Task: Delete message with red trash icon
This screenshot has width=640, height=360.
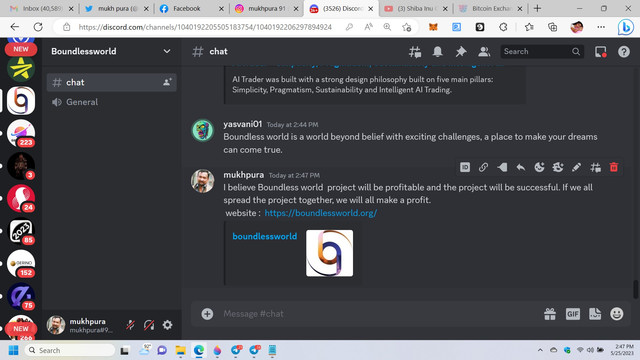Action: pyautogui.click(x=613, y=167)
